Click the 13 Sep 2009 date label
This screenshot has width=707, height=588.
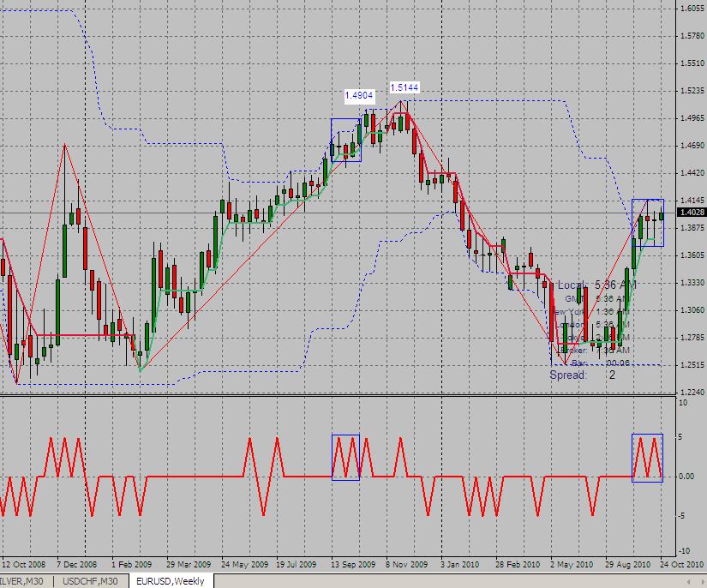353,565
